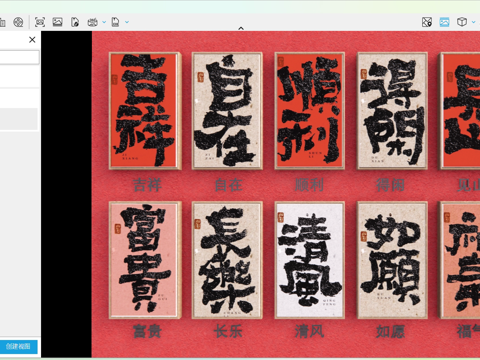Click the 长乐 caption text
480x360 pixels.
(228, 331)
